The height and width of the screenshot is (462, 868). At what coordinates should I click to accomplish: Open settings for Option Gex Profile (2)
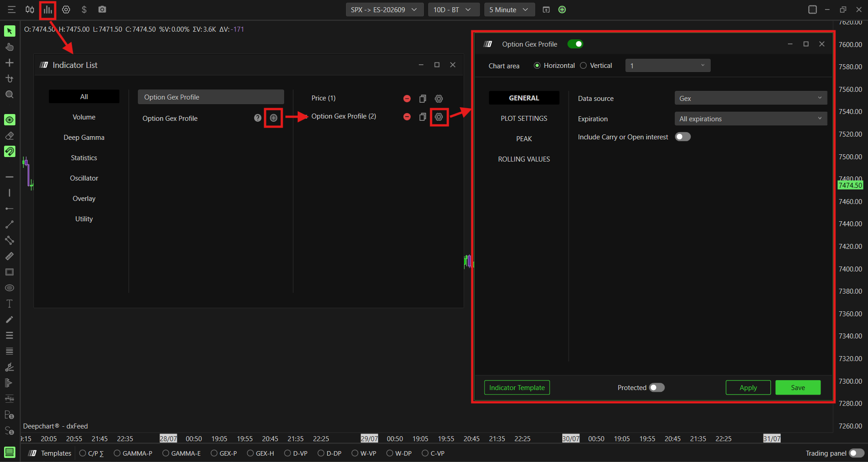(439, 117)
